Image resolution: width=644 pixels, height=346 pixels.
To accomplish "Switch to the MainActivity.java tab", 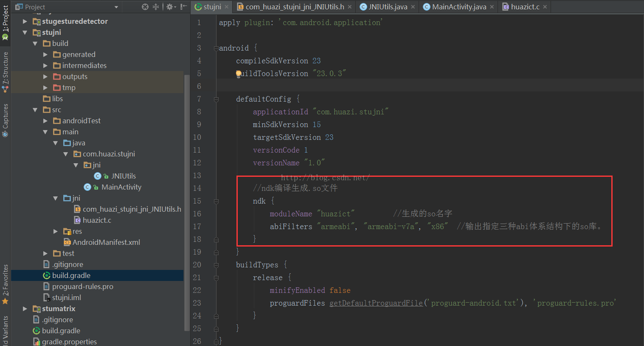I will [459, 7].
